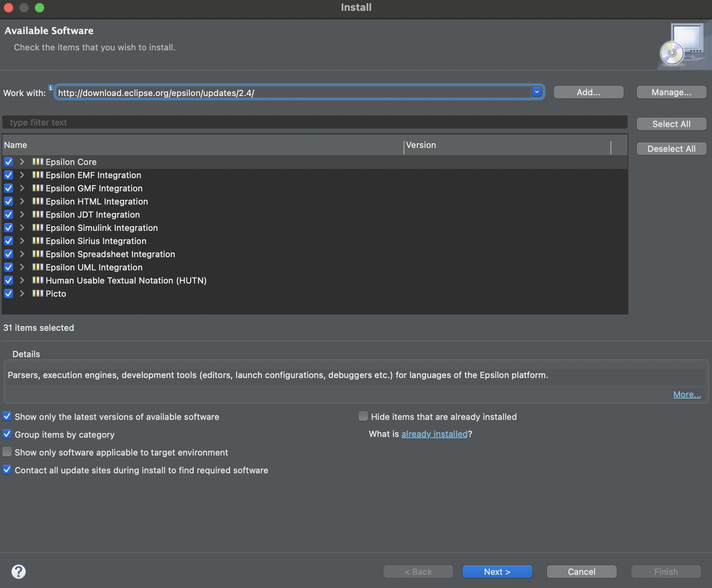Uncheck the Picto checkbox
This screenshot has width=712, height=588.
(9, 294)
